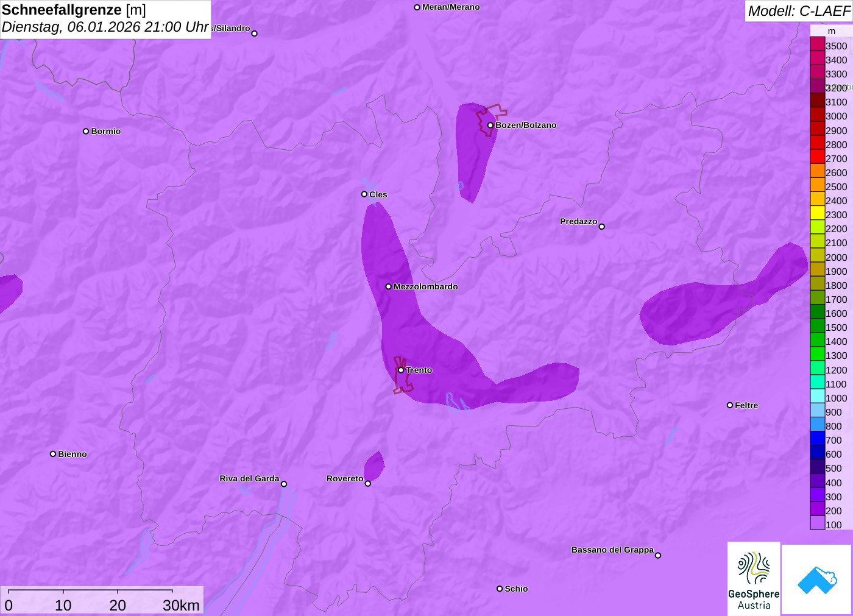Screen dimensions: 853x616
Task: Click the Predazzo location marker circle
Action: [602, 227]
